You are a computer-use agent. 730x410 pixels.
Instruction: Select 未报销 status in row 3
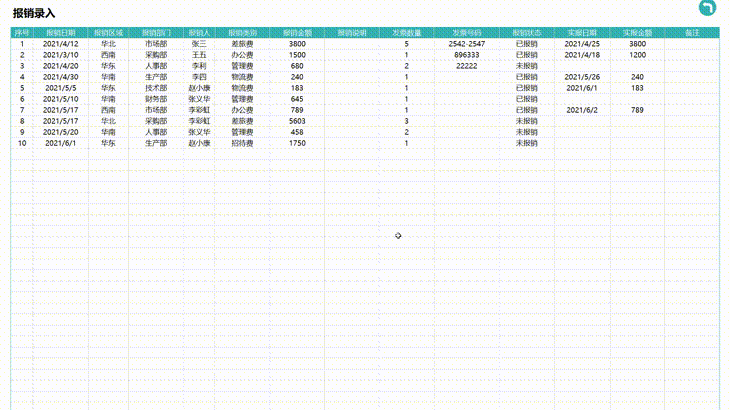[x=527, y=66]
